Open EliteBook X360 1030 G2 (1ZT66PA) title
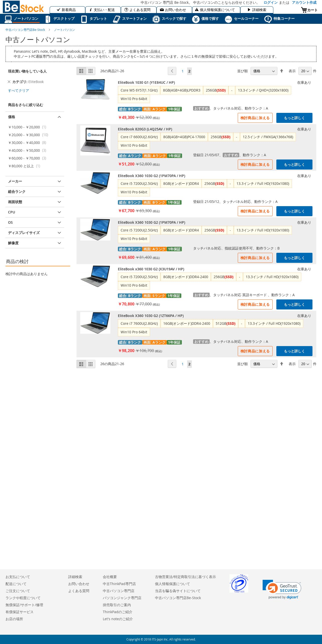 point(151,316)
